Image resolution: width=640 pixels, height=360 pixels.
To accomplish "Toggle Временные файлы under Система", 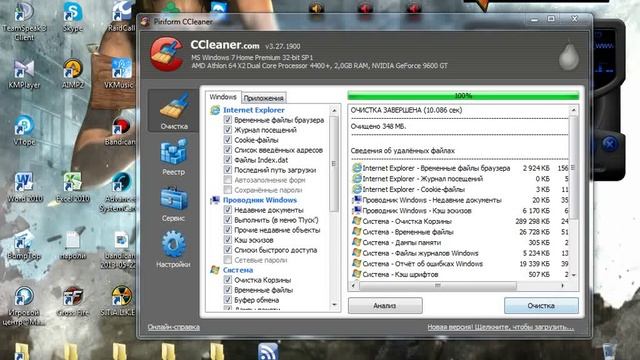I will [228, 290].
